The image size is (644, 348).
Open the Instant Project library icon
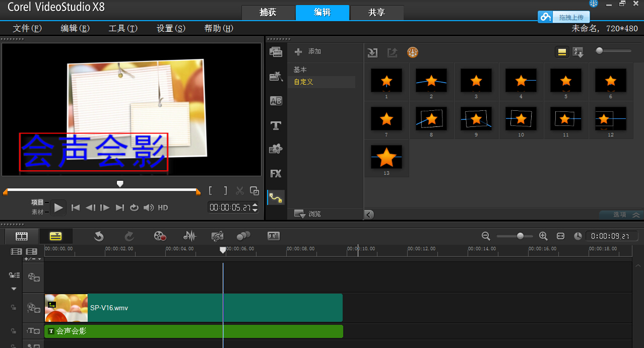click(276, 76)
